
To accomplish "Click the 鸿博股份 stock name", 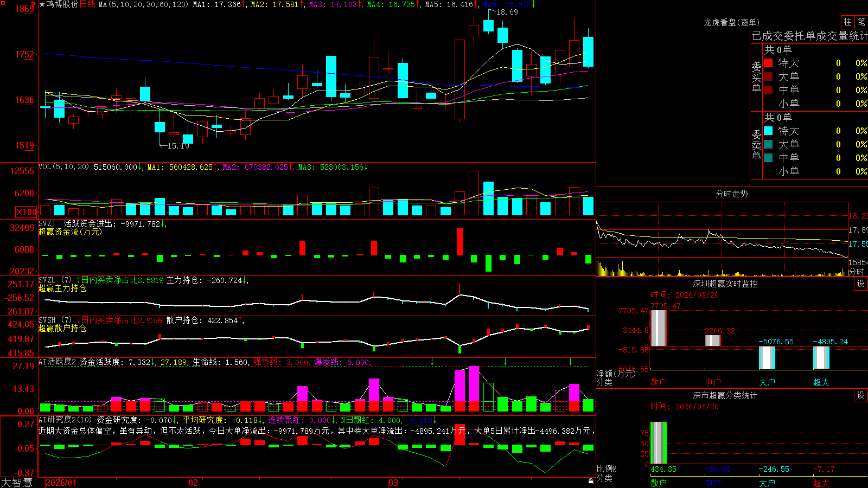I will click(62, 4).
